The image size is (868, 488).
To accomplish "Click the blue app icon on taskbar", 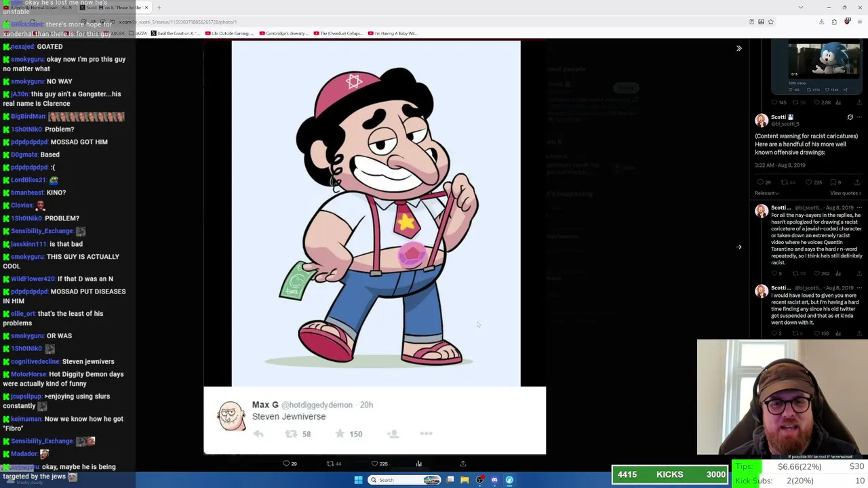I will pyautogui.click(x=509, y=480).
